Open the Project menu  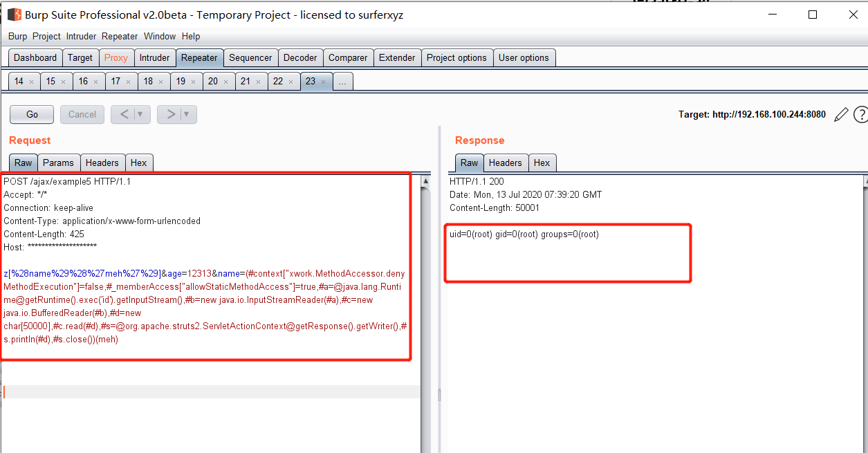tap(46, 36)
